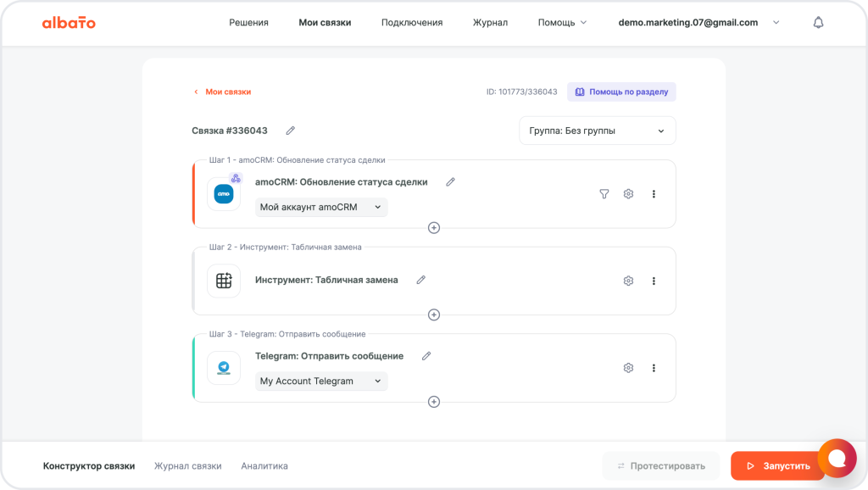Click the notification bell icon
Image resolution: width=868 pixels, height=490 pixels.
818,23
